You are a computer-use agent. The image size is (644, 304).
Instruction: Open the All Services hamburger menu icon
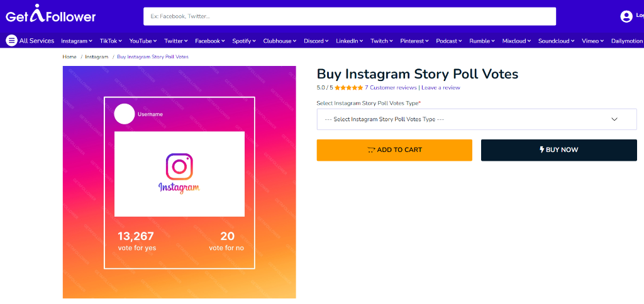click(x=11, y=41)
